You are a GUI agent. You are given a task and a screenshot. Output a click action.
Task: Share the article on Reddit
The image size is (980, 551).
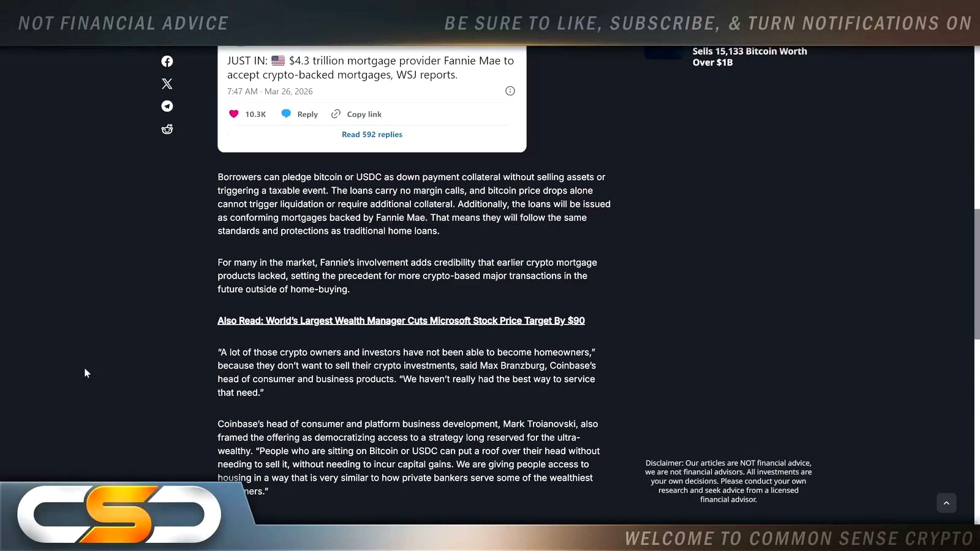point(167,129)
